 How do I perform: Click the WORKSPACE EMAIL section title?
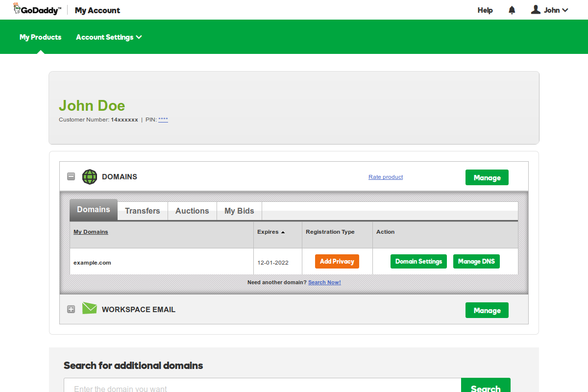(x=139, y=310)
